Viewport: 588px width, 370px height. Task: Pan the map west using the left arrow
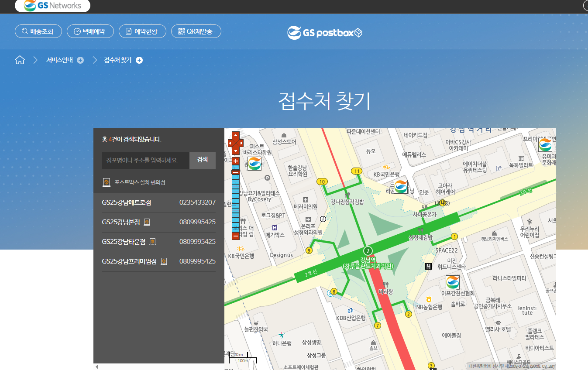230,142
